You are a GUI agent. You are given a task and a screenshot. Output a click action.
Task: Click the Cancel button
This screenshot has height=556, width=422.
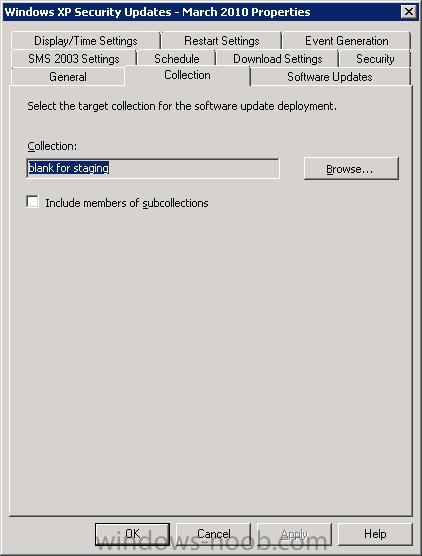(213, 534)
